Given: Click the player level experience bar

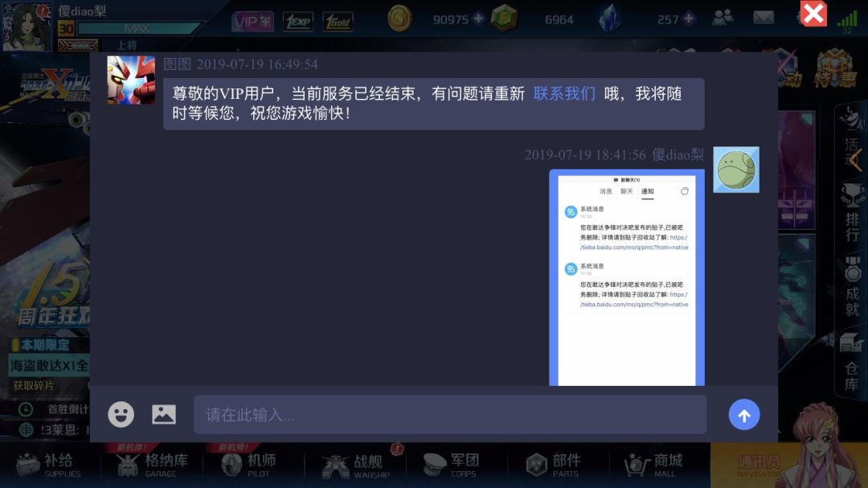Looking at the screenshot, I should pyautogui.click(x=137, y=27).
